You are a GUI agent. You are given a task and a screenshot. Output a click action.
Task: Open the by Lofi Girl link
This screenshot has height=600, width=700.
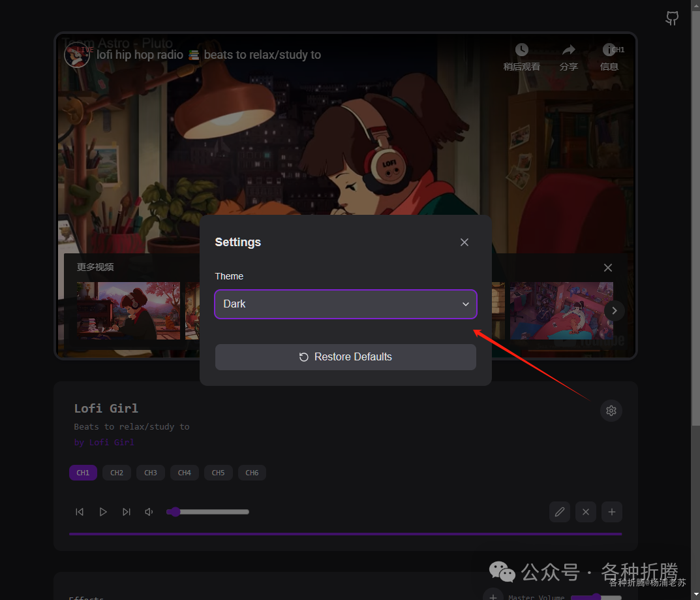pos(104,442)
